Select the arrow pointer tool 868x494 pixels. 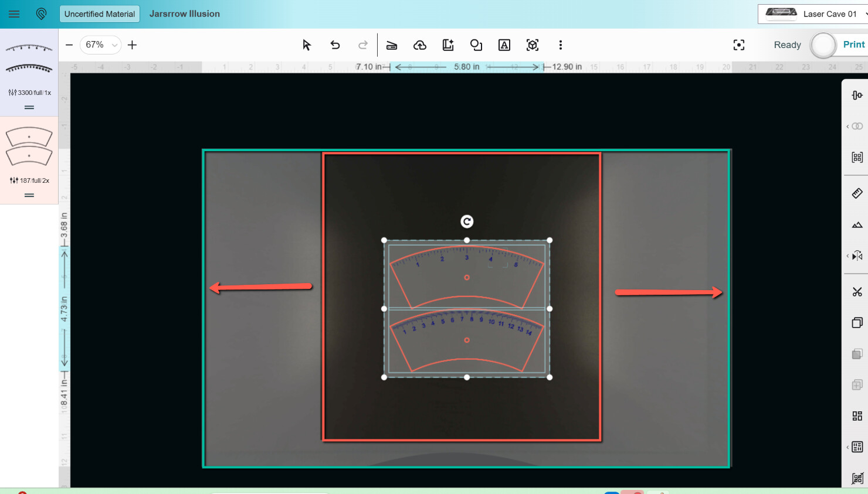tap(306, 45)
